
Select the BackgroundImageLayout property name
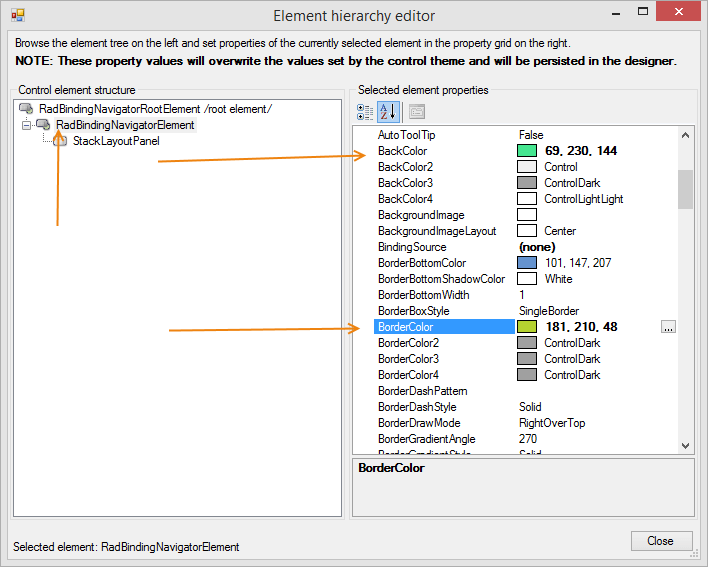pos(437,231)
